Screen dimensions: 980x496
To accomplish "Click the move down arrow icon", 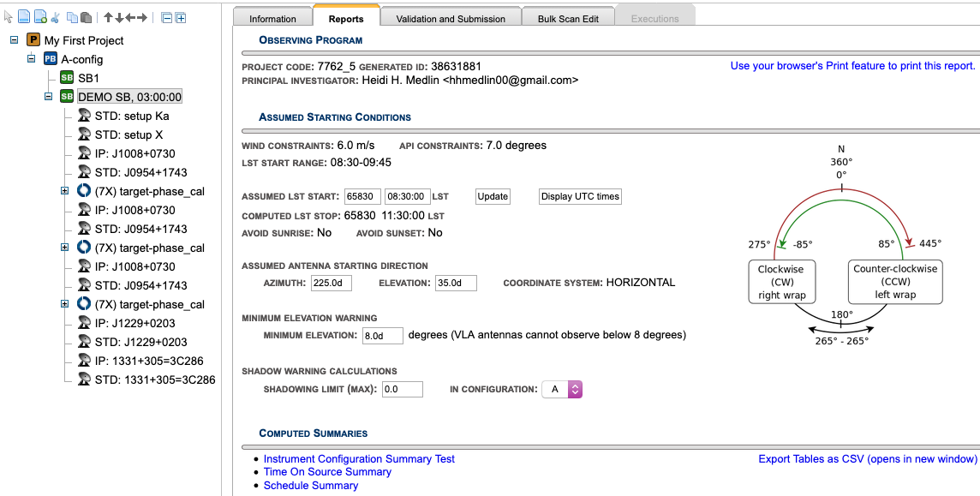I will (119, 17).
